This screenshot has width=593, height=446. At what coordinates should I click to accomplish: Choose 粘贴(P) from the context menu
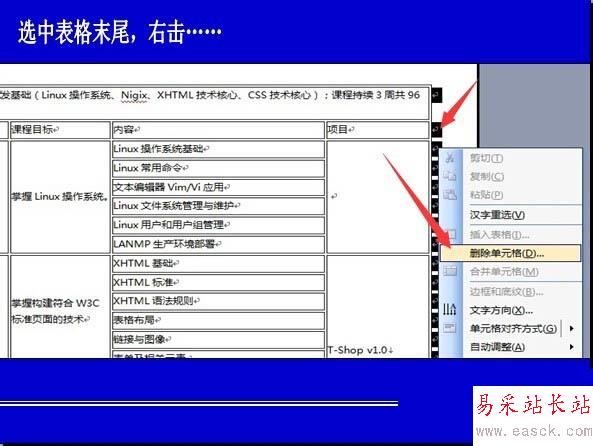coord(511,195)
